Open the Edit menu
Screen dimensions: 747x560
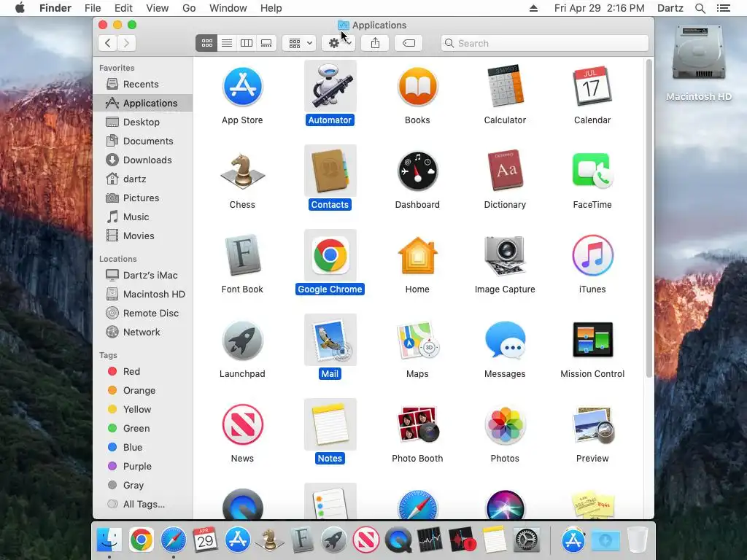click(x=123, y=8)
